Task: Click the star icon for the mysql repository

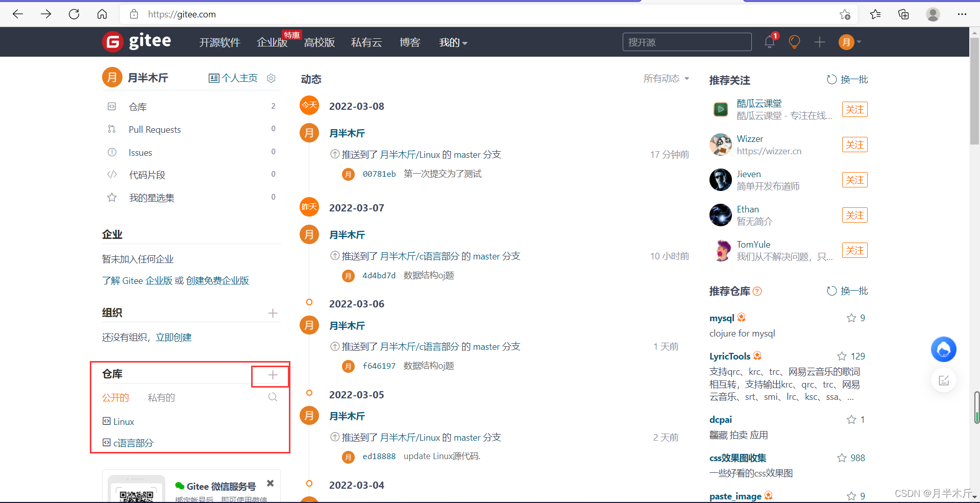Action: [x=851, y=318]
